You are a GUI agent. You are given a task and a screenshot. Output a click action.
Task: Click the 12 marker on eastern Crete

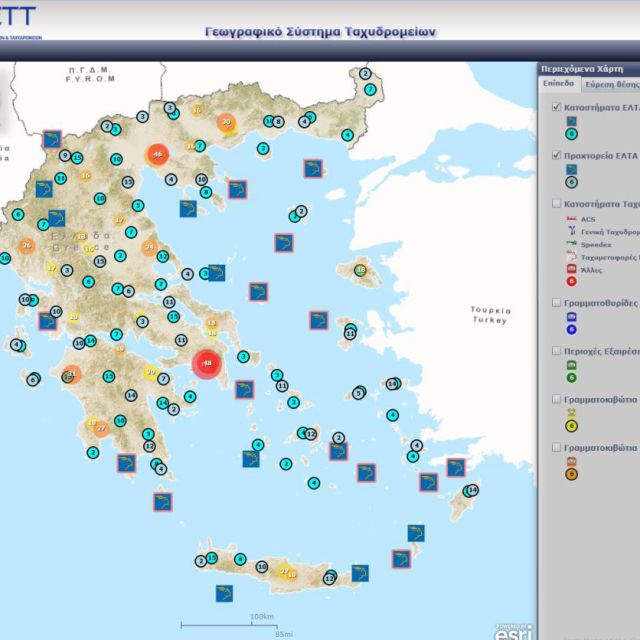pos(329,578)
